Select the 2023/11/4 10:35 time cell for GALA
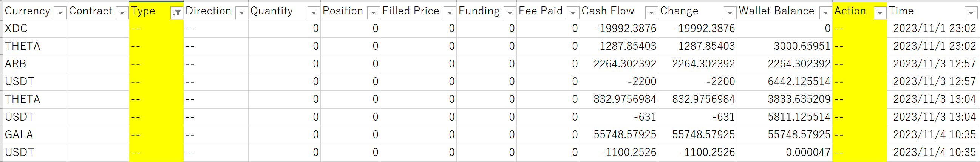Image resolution: width=980 pixels, height=162 pixels. click(934, 134)
